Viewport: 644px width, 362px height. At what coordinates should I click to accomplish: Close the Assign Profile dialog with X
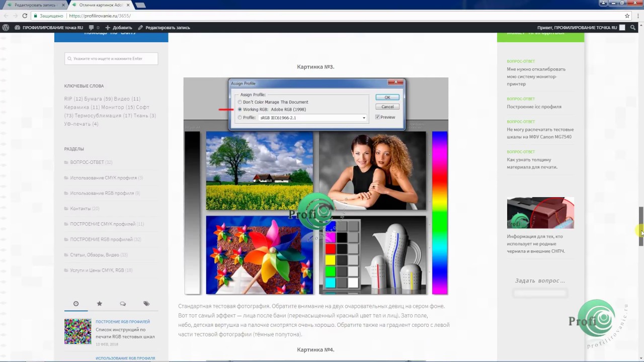[395, 82]
